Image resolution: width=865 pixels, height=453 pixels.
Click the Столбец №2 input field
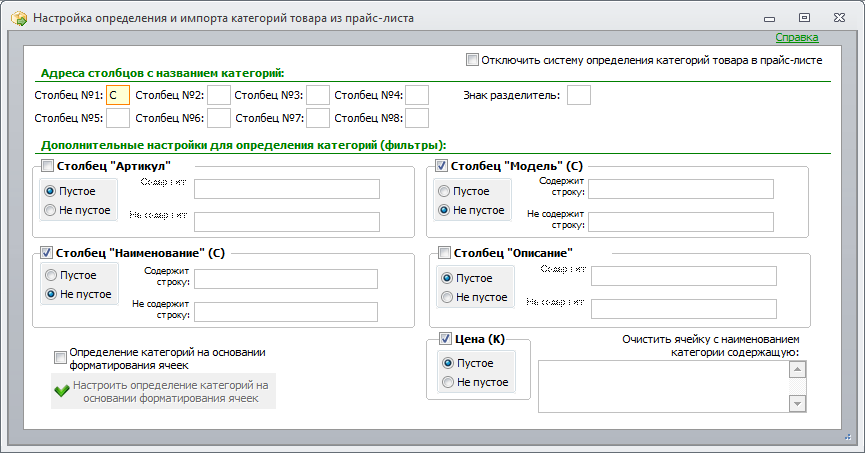[219, 95]
